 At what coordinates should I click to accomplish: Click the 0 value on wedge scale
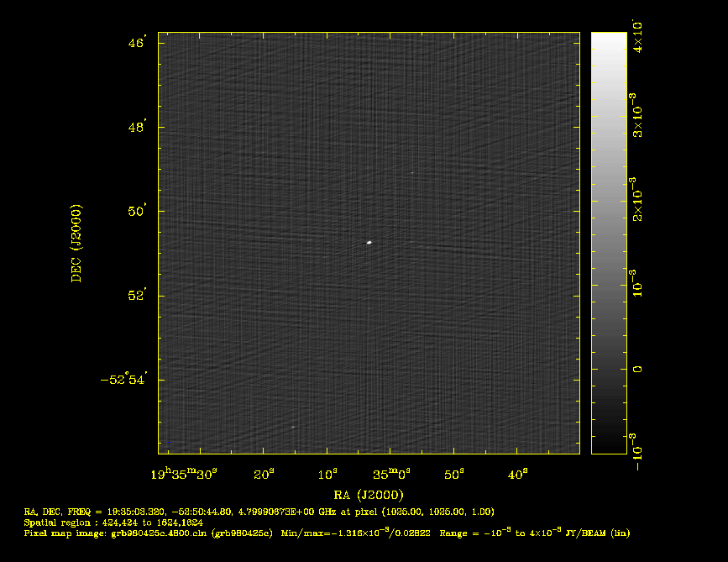coord(637,370)
